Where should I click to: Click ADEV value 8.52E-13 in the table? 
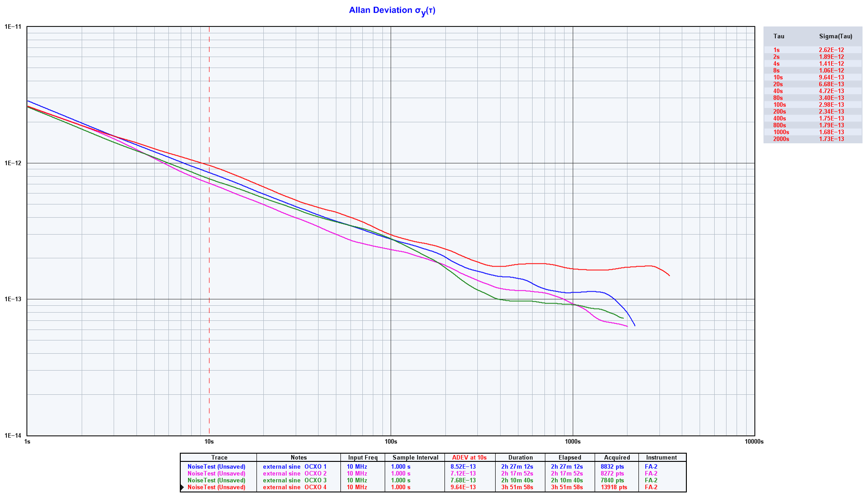pyautogui.click(x=463, y=467)
